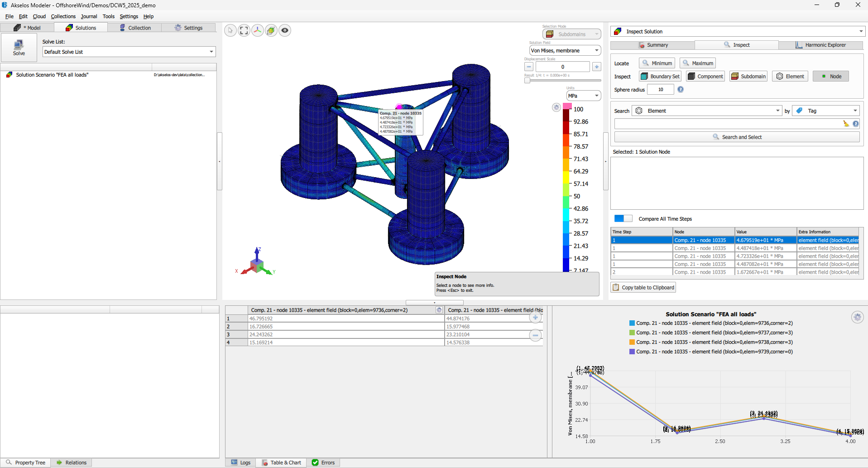Open help for Sphere radius

[681, 90]
